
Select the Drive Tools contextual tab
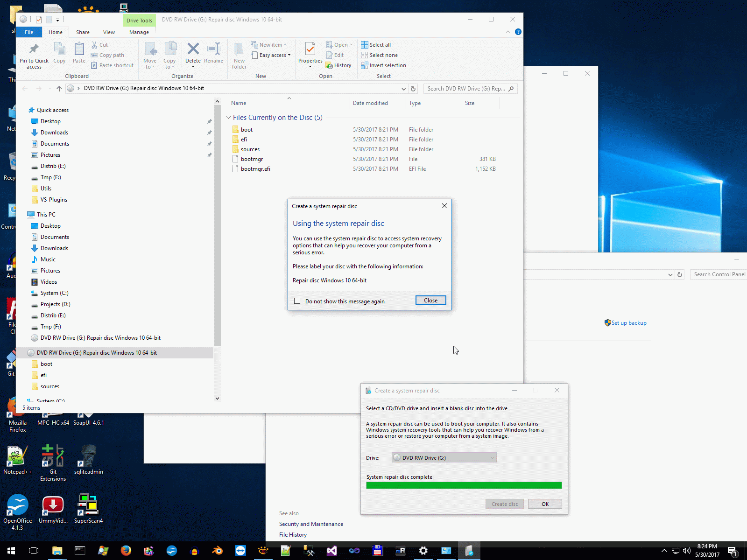[139, 21]
